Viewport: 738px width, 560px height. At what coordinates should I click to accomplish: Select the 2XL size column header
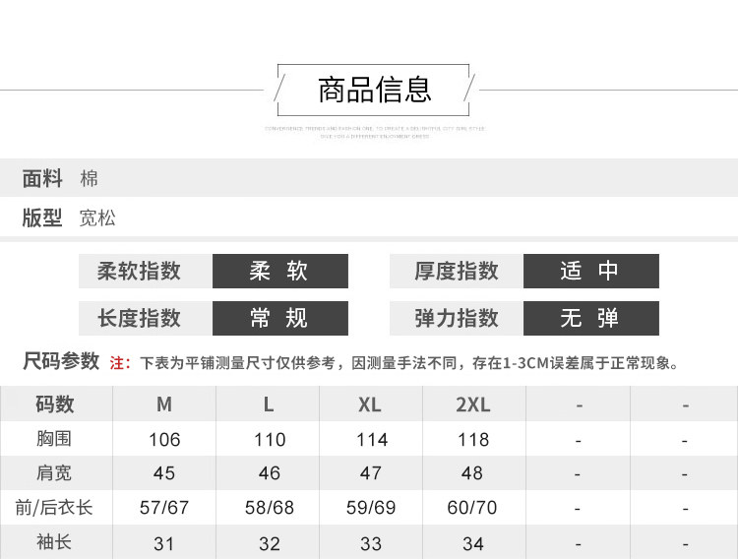pyautogui.click(x=473, y=404)
